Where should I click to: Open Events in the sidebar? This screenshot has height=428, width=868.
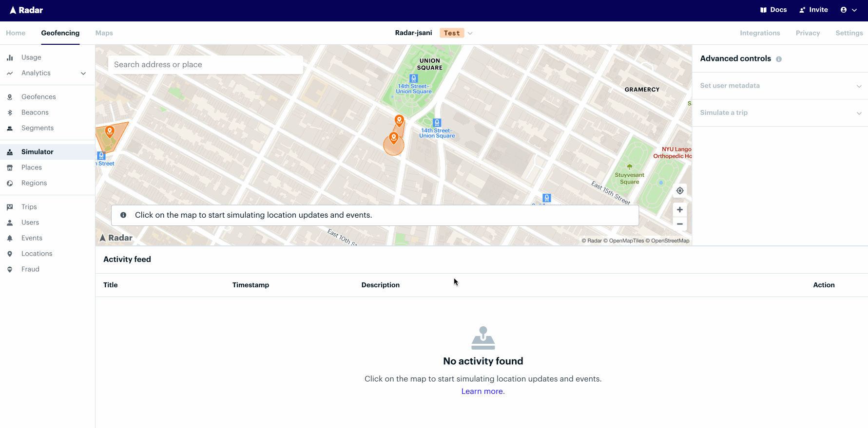coord(32,238)
